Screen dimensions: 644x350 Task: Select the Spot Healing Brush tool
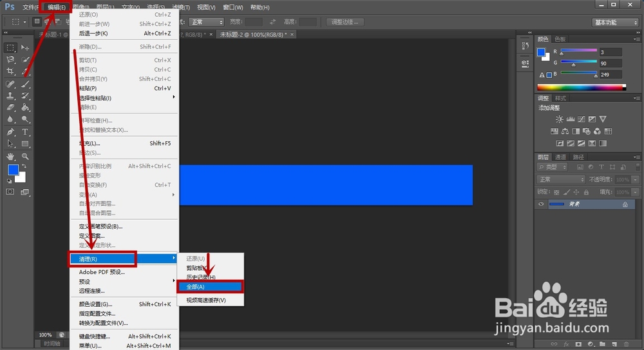click(x=10, y=84)
